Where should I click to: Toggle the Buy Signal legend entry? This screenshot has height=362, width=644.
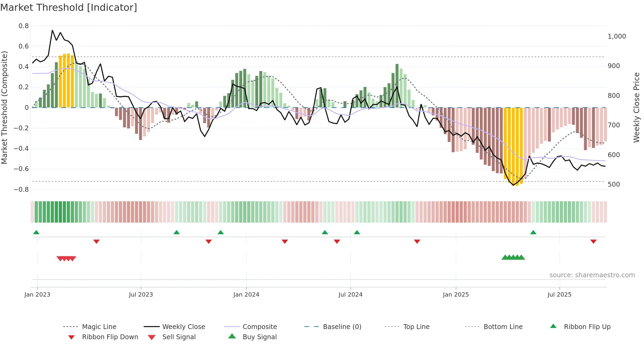pyautogui.click(x=252, y=337)
